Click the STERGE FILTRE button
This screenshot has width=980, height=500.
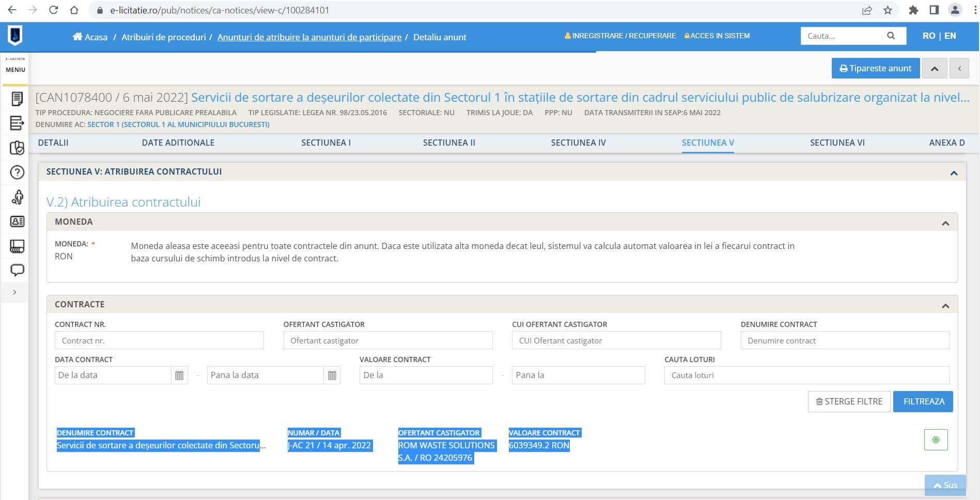coord(849,401)
